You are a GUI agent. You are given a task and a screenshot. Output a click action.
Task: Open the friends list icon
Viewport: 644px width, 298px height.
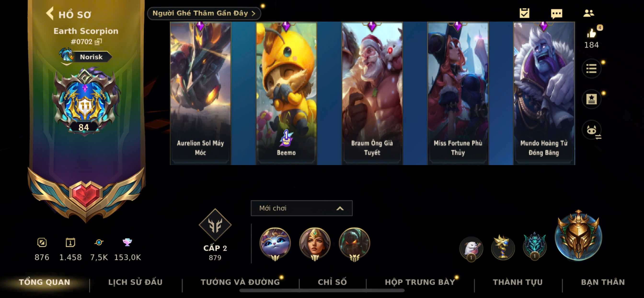click(x=588, y=13)
